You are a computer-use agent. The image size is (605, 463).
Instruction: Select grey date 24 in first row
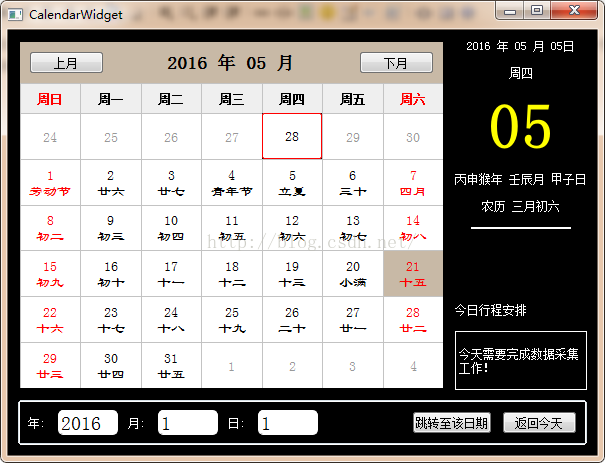pos(50,137)
